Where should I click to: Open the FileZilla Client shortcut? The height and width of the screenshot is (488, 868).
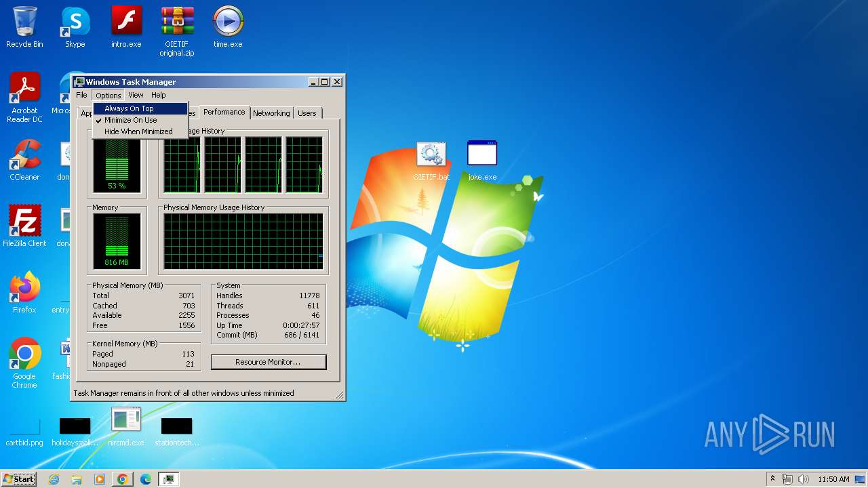click(24, 226)
